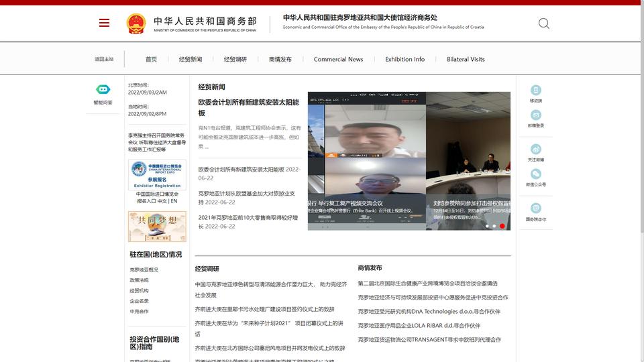Select the red active carousel dot
Image resolution: width=644 pixels, height=362 pixels.
(502, 226)
